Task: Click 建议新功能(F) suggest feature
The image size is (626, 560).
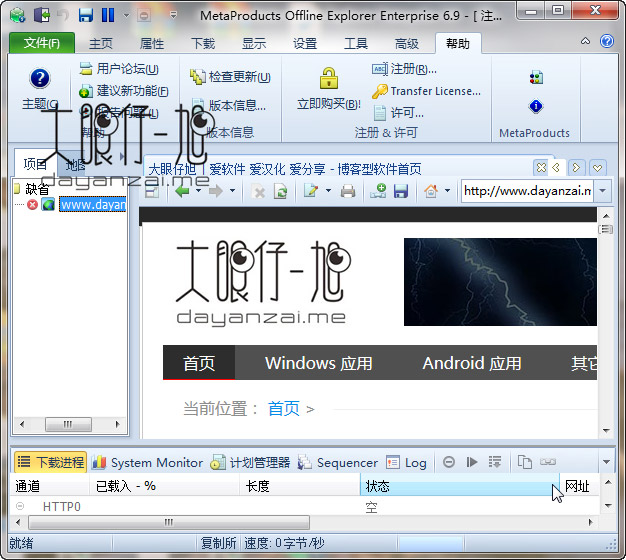Action: click(124, 91)
